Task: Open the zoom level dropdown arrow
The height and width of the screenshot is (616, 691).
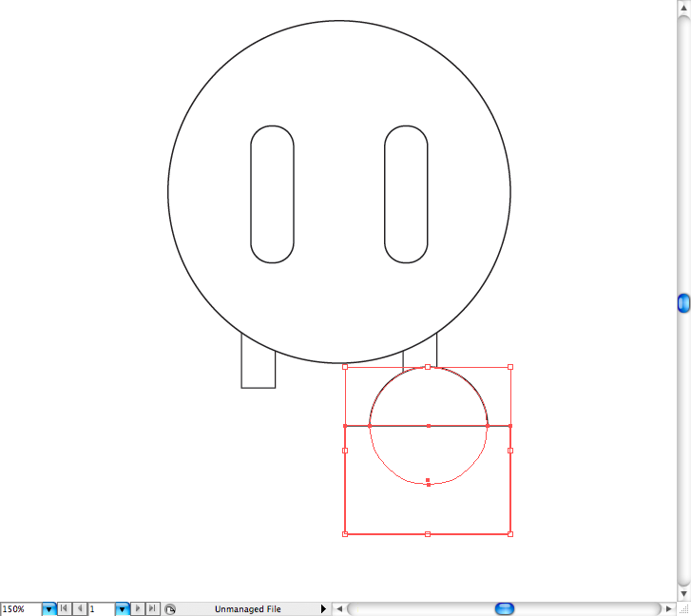Action: pyautogui.click(x=48, y=608)
